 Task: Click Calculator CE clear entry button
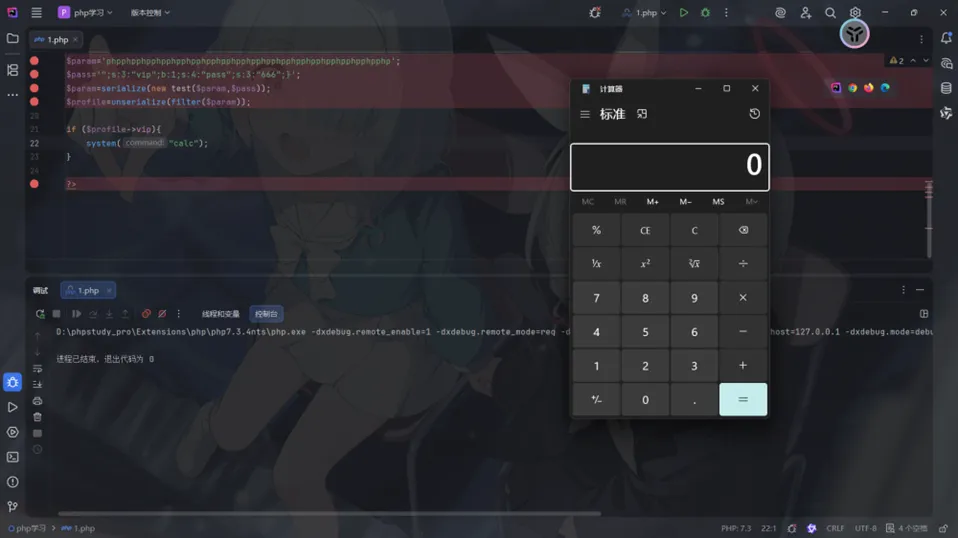click(645, 230)
